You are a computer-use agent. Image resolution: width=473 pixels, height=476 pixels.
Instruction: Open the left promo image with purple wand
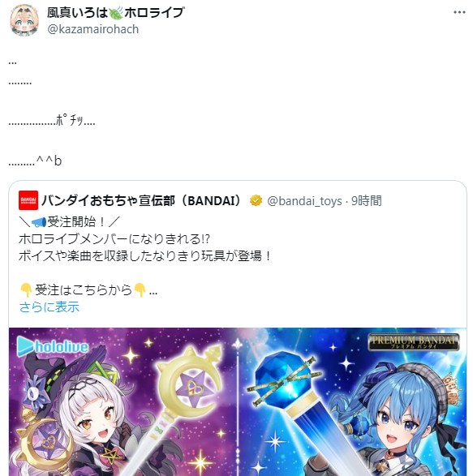(x=123, y=401)
